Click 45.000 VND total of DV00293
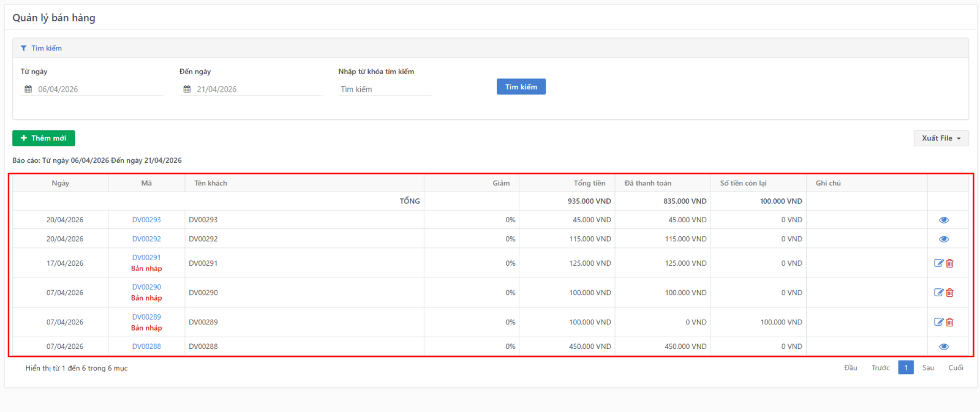This screenshot has width=980, height=412. click(592, 220)
